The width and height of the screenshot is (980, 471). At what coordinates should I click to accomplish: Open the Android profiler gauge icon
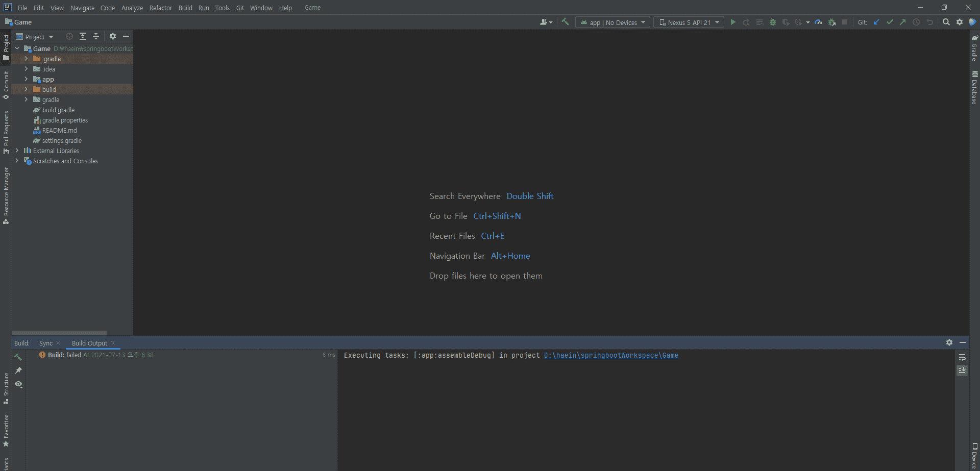coord(818,22)
